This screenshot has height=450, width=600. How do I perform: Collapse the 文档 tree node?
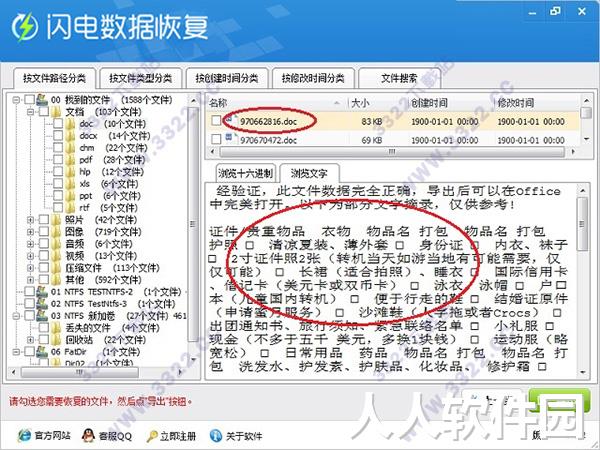click(30, 112)
